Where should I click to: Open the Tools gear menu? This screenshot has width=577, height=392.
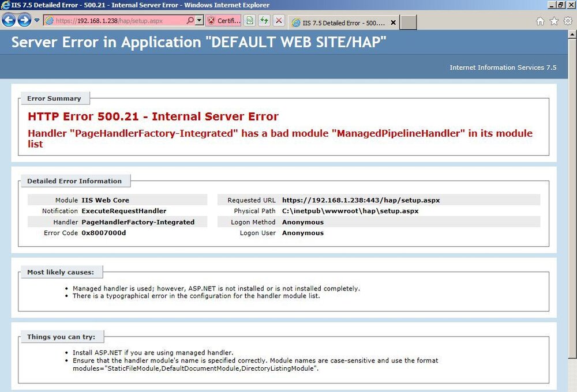[568, 21]
